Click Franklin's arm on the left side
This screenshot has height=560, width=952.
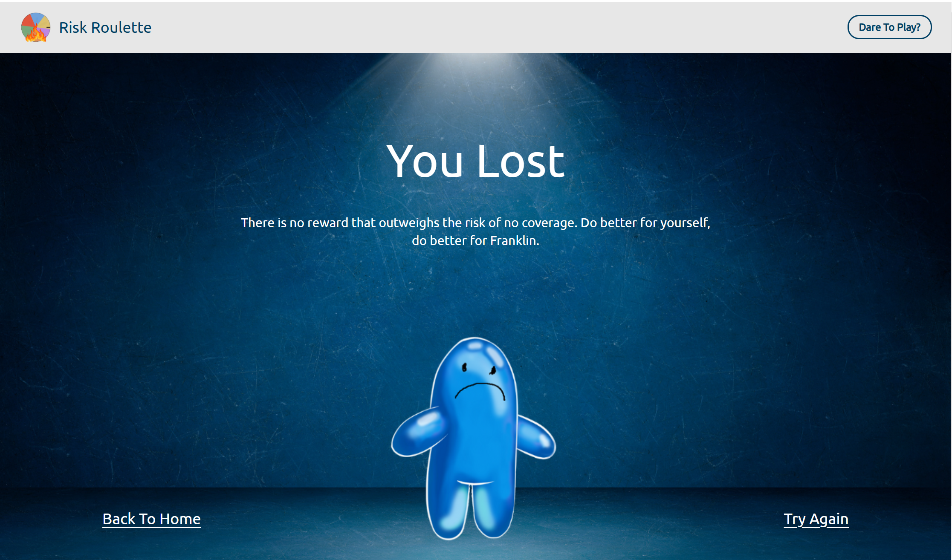coord(418,432)
